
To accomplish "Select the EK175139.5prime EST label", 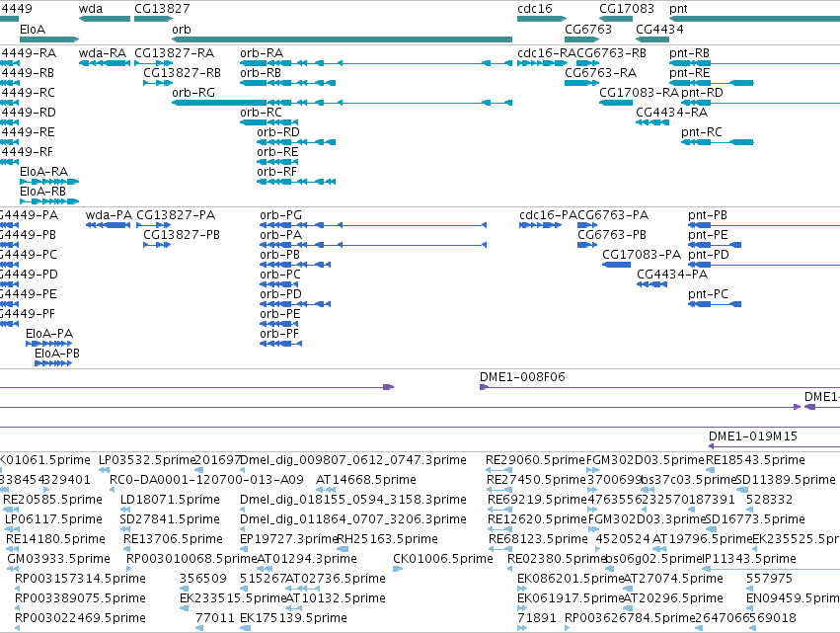I will click(293, 618).
